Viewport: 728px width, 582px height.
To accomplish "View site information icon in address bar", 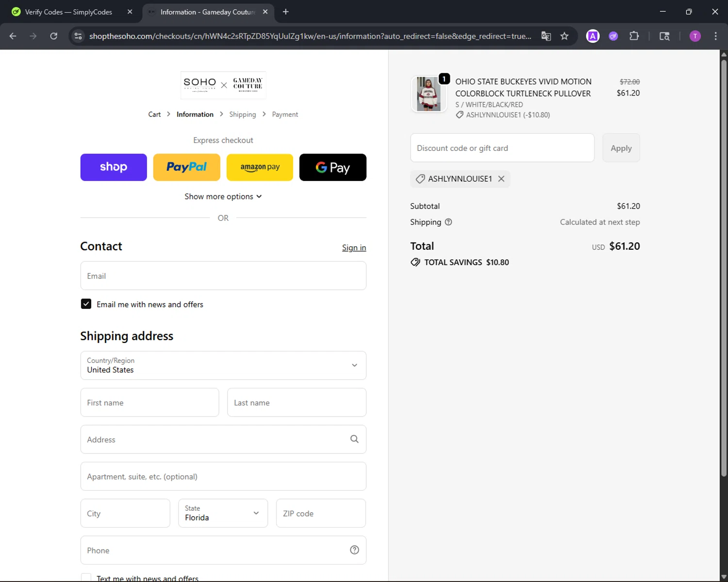I will [78, 36].
